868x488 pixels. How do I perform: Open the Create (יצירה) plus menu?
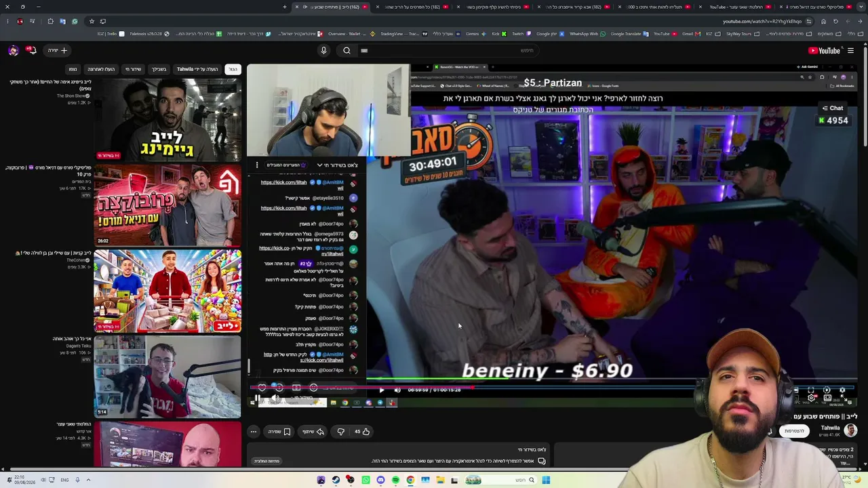[x=58, y=50]
